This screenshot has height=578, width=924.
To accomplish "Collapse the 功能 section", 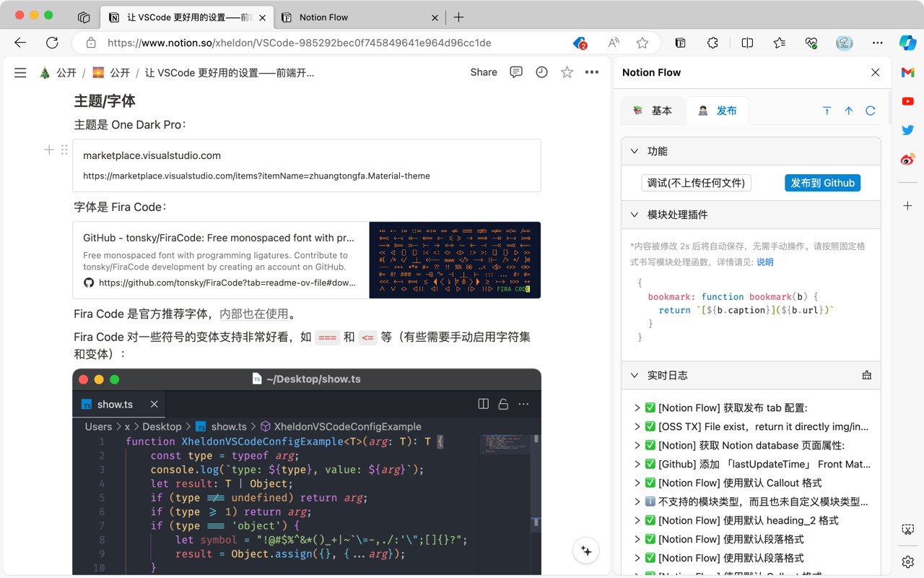I will point(635,151).
